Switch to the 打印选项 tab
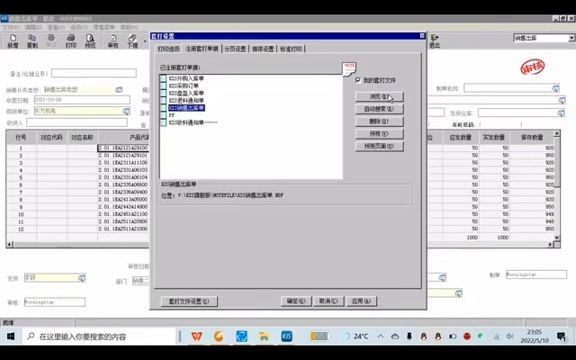The height and width of the screenshot is (360, 576). (169, 49)
